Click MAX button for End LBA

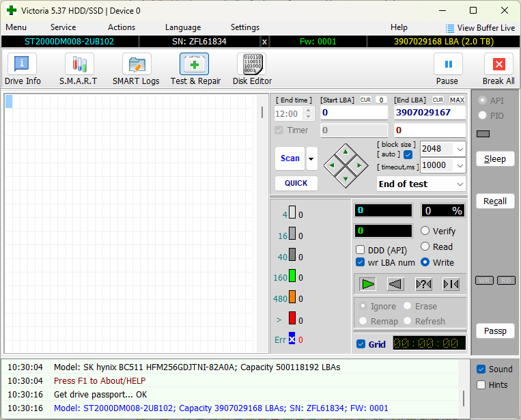coord(457,100)
